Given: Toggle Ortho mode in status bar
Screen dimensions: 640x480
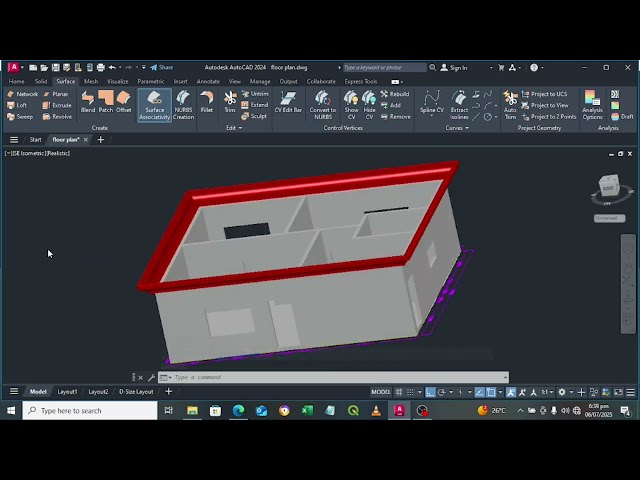Looking at the screenshot, I should coord(430,392).
